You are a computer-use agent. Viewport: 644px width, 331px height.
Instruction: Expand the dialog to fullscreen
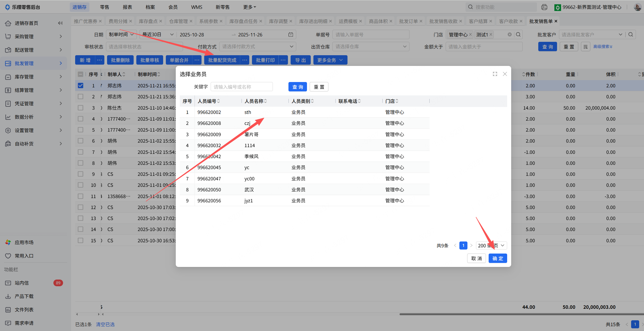point(495,74)
